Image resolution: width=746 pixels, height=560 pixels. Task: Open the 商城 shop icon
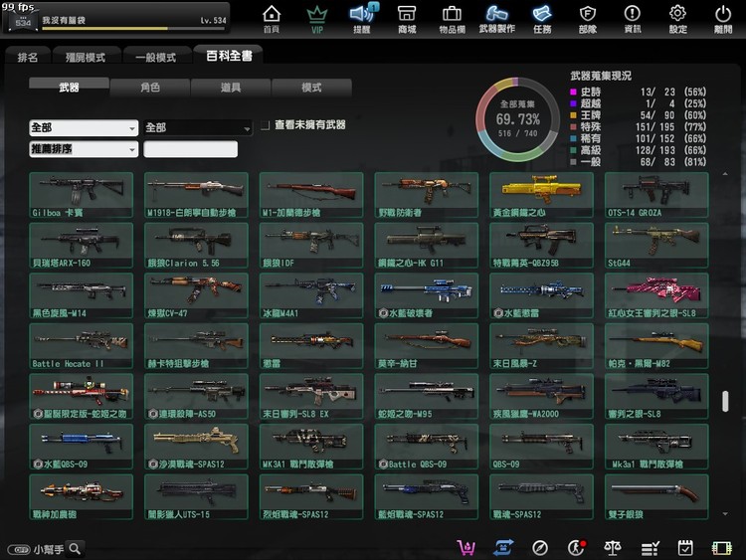pyautogui.click(x=407, y=19)
